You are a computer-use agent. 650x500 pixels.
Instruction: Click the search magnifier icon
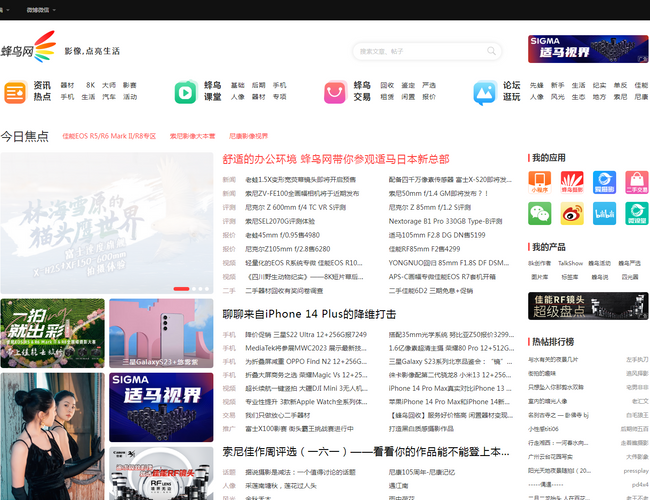click(491, 51)
